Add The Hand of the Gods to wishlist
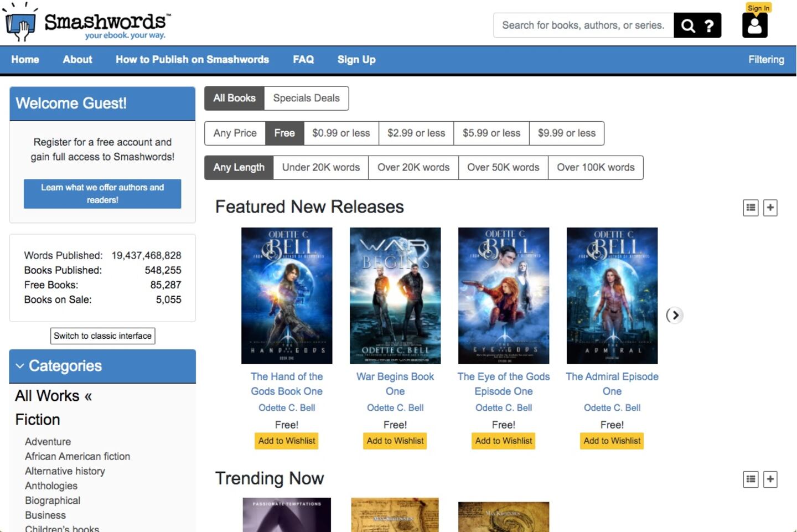Viewport: 797px width, 532px height. click(286, 441)
